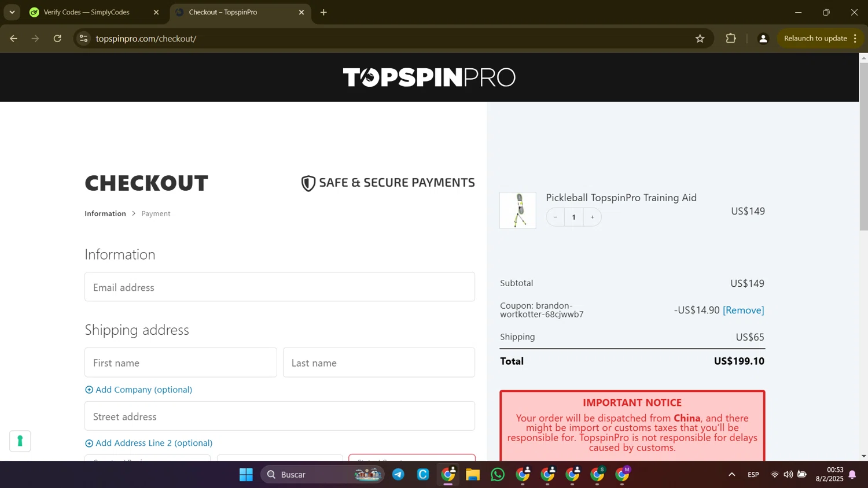
Task: Click the ESP language indicator
Action: (753, 475)
